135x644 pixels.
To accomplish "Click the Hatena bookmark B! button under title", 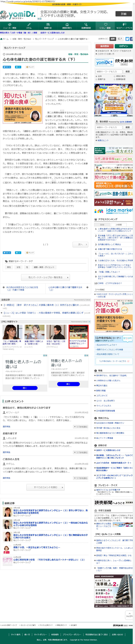I will coord(18,67).
